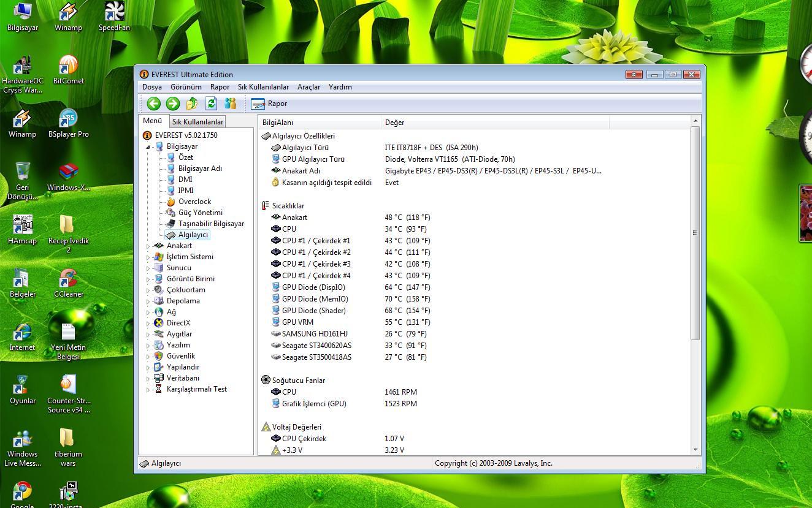Select GPU Diode (MemIO) row
The image size is (812, 508).
click(474, 299)
